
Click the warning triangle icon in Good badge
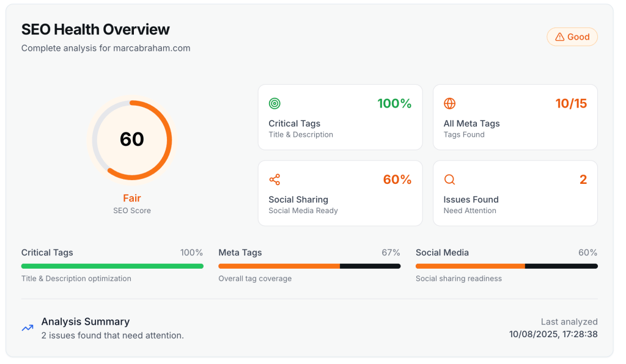tap(559, 37)
